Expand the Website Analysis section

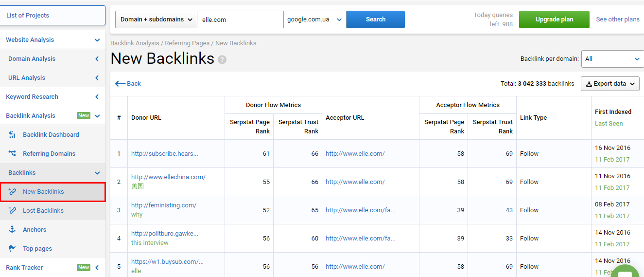(97, 40)
